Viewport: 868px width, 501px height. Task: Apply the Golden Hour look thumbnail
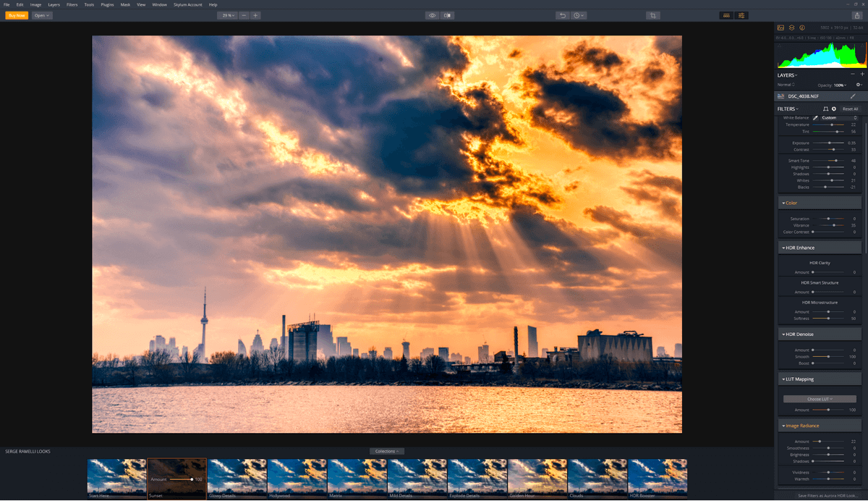click(537, 478)
